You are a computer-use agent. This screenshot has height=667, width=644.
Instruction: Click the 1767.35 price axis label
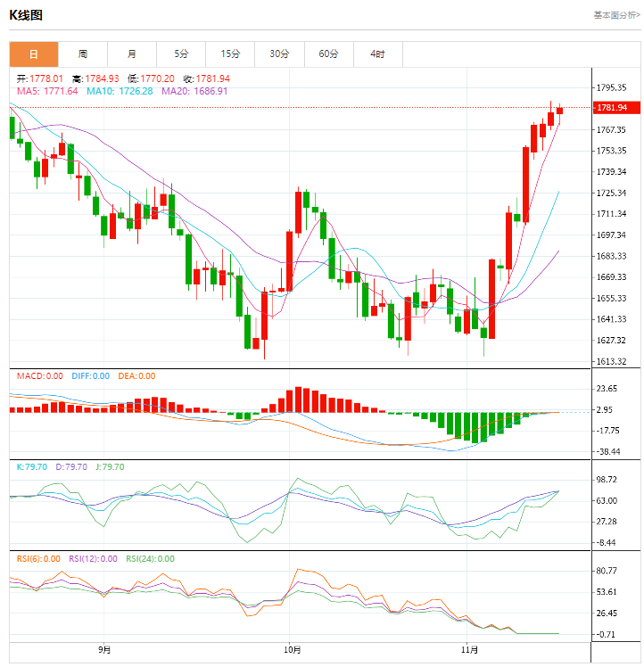612,129
